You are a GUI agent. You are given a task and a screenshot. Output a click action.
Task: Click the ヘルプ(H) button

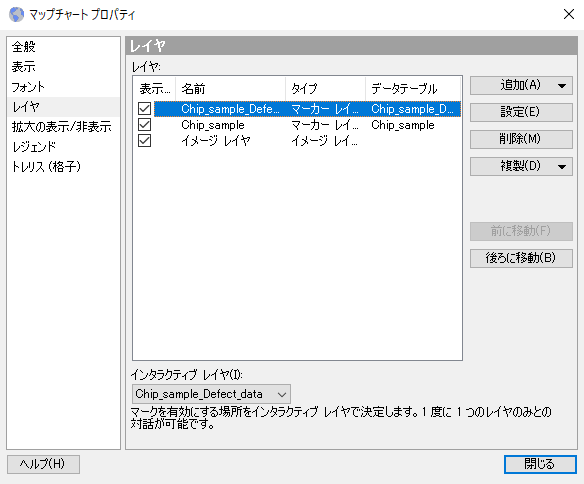tap(43, 464)
